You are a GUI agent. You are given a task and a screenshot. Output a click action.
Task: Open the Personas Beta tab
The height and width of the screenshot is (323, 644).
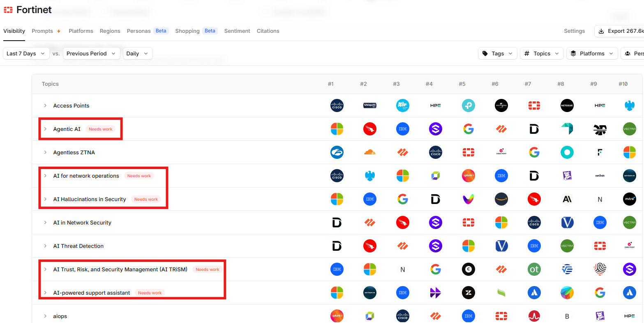(x=148, y=31)
